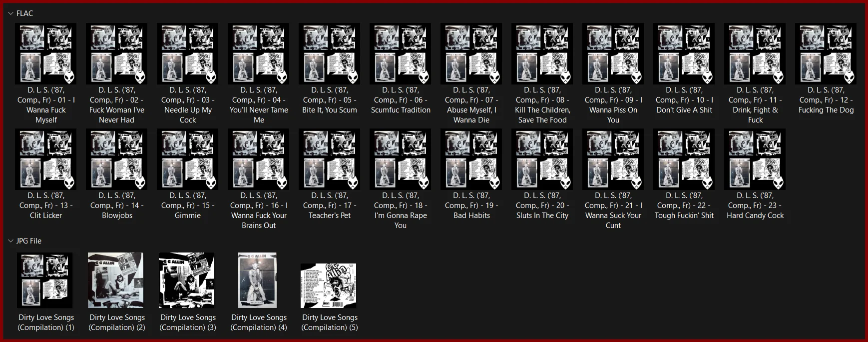The image size is (868, 342).
Task: Select Dirty Love Songs (Compilation) (1) thumbnail
Action: (45, 280)
